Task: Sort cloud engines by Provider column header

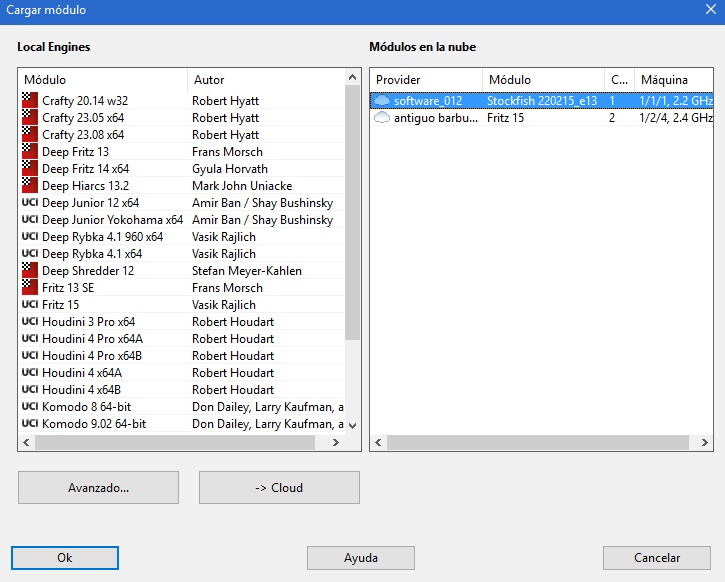Action: [426, 80]
